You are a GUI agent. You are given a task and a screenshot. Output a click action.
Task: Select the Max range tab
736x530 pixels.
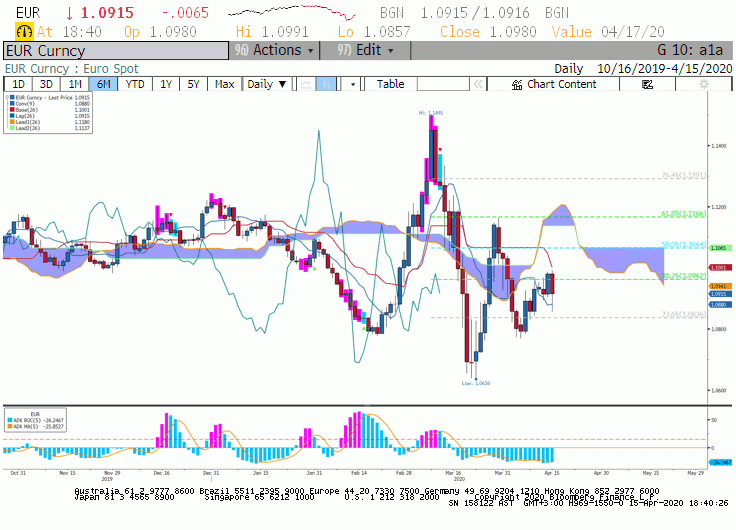coord(224,84)
